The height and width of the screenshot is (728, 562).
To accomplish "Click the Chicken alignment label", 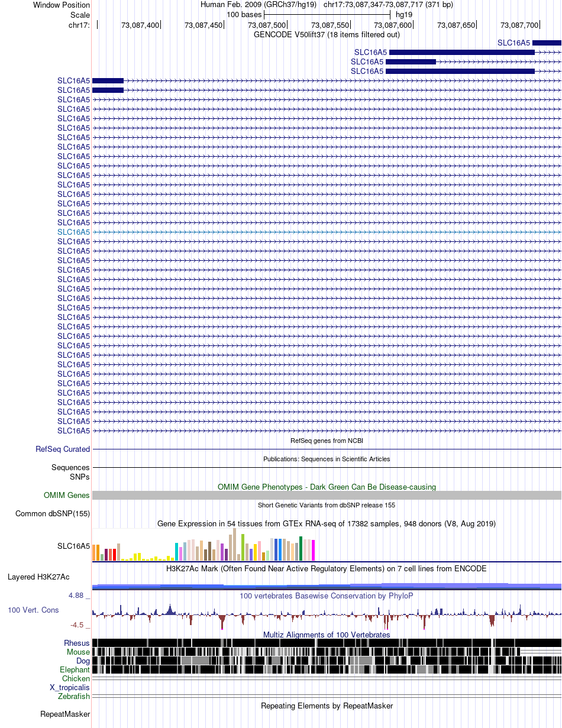I will (x=76, y=678).
